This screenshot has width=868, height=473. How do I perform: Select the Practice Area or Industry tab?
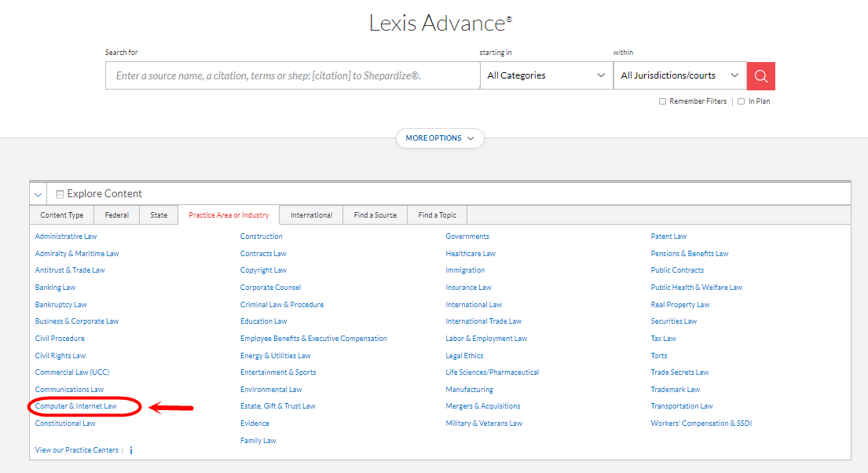(x=229, y=215)
